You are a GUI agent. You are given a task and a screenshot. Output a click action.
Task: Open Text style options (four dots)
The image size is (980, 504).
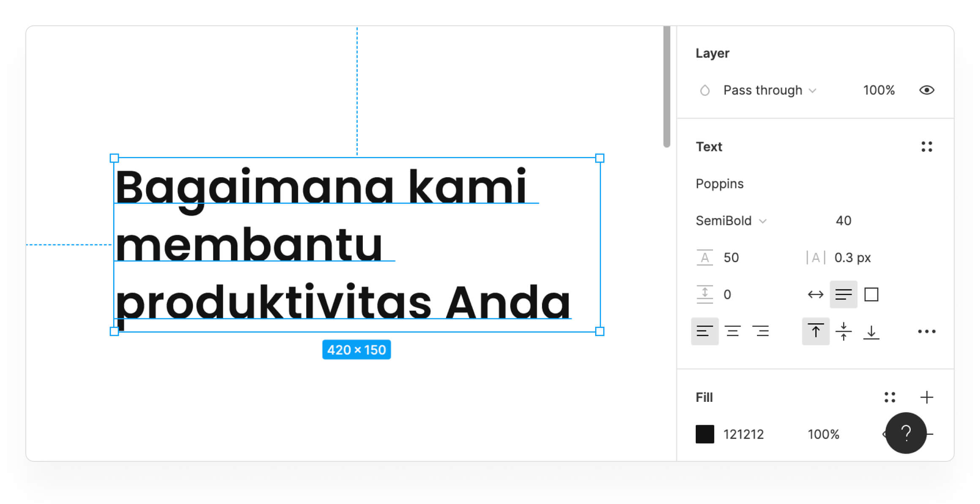coord(926,146)
